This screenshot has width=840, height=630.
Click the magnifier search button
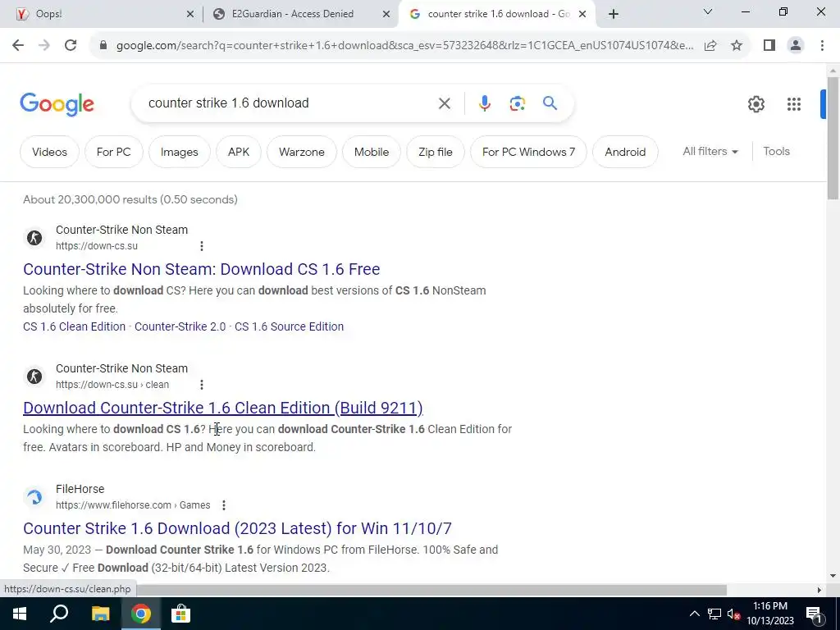click(x=550, y=103)
